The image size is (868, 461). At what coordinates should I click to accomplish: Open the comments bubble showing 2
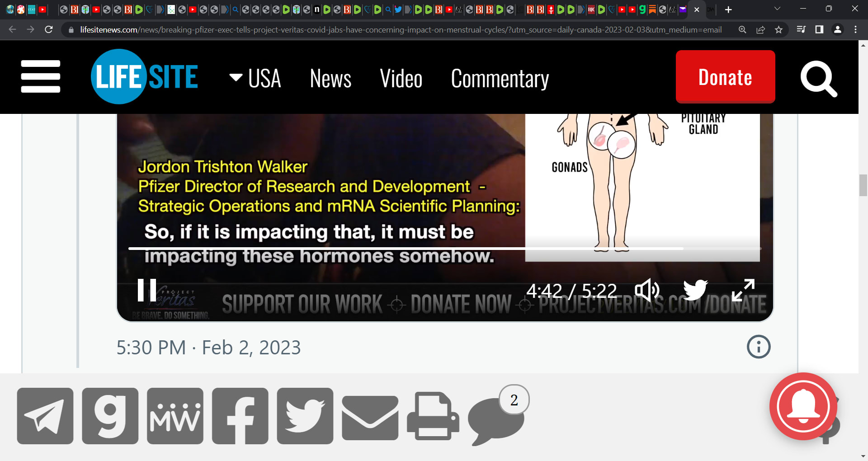[498, 416]
